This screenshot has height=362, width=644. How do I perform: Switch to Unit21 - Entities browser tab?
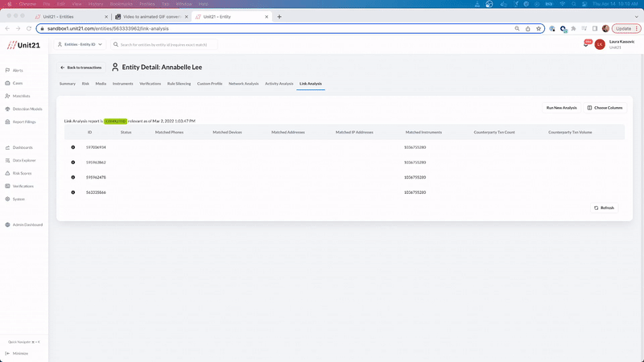click(71, 17)
